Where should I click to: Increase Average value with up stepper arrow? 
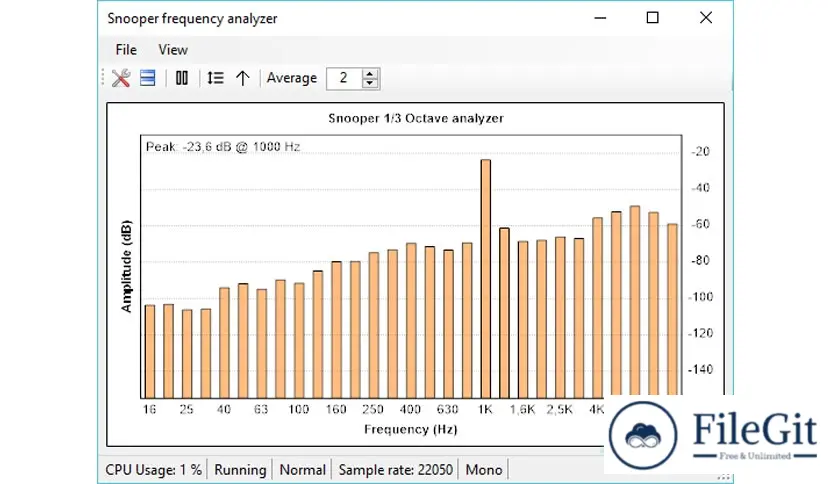pyautogui.click(x=369, y=74)
